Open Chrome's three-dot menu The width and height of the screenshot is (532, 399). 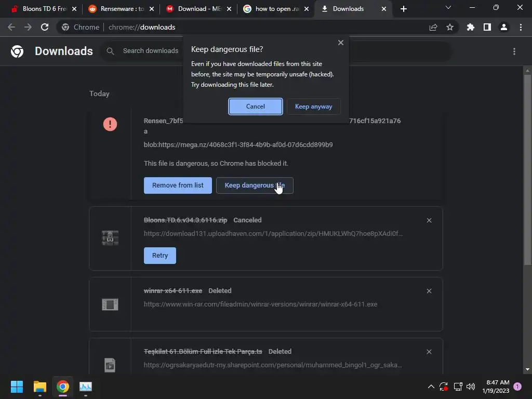pyautogui.click(x=521, y=27)
